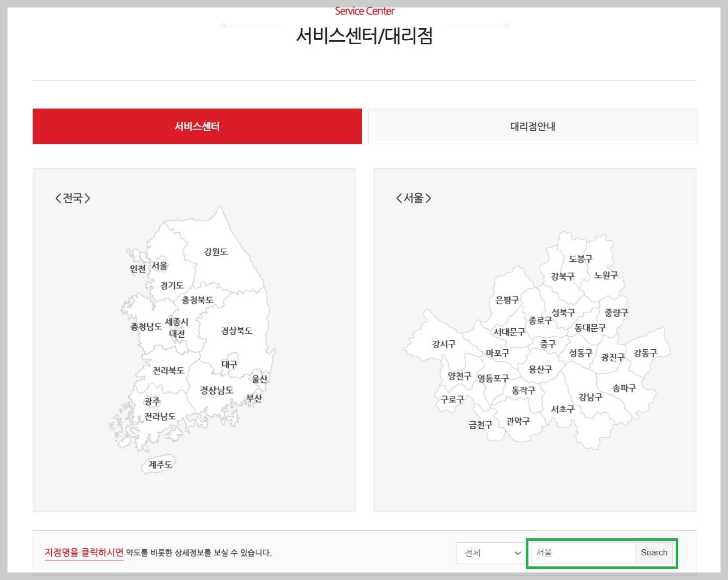Select 영등포구 district on Seoul map

click(493, 378)
